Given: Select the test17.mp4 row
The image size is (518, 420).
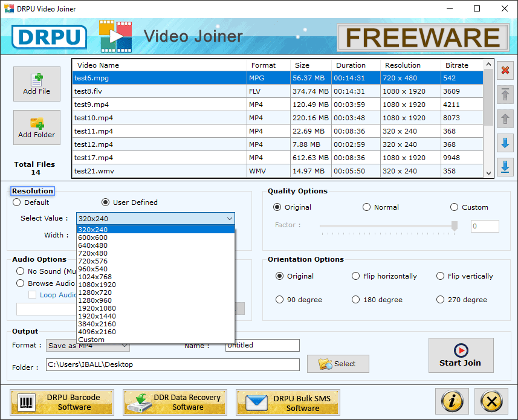Looking at the screenshot, I should pos(277,158).
